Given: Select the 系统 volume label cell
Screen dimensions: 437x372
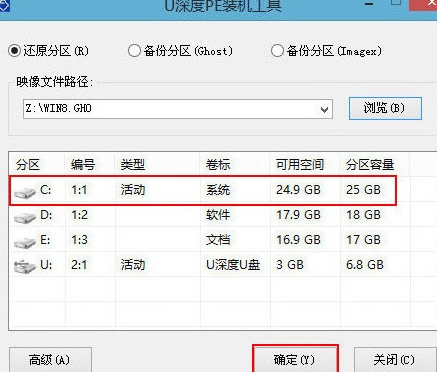Looking at the screenshot, I should (218, 190).
